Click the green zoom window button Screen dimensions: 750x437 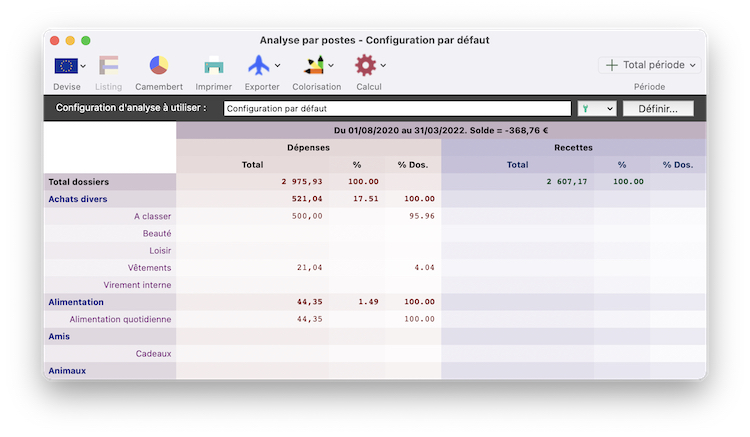(x=86, y=41)
